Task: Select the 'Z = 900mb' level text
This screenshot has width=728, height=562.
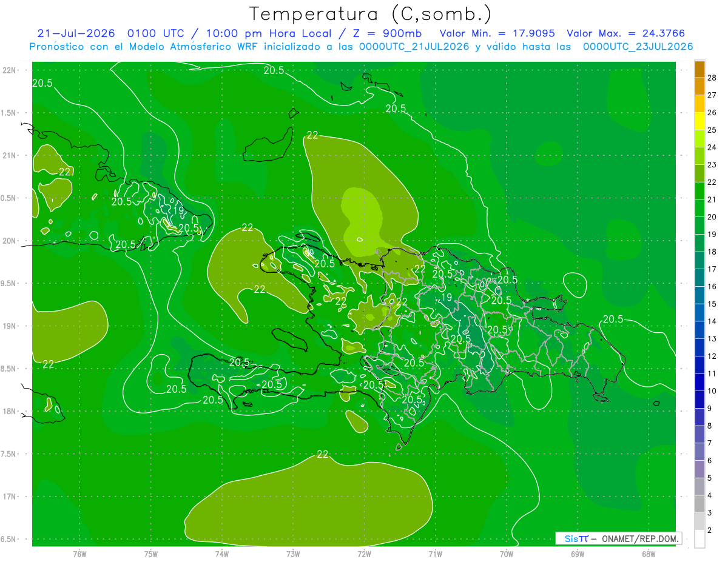Action: tap(386, 33)
